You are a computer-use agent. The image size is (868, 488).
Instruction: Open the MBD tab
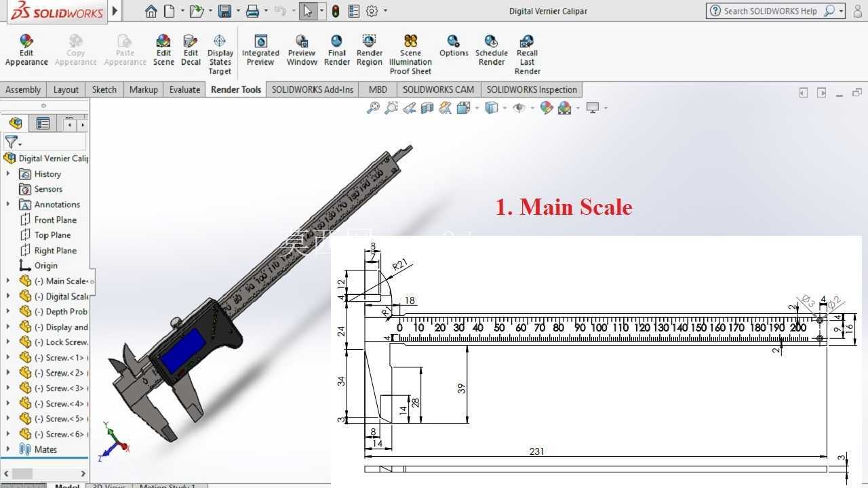point(378,89)
